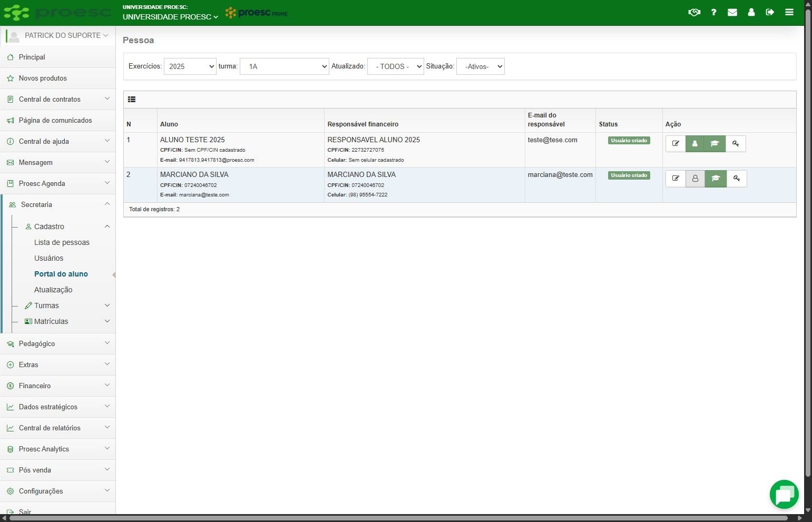Expand Financeiro menu
This screenshot has width=812, height=522.
point(58,386)
